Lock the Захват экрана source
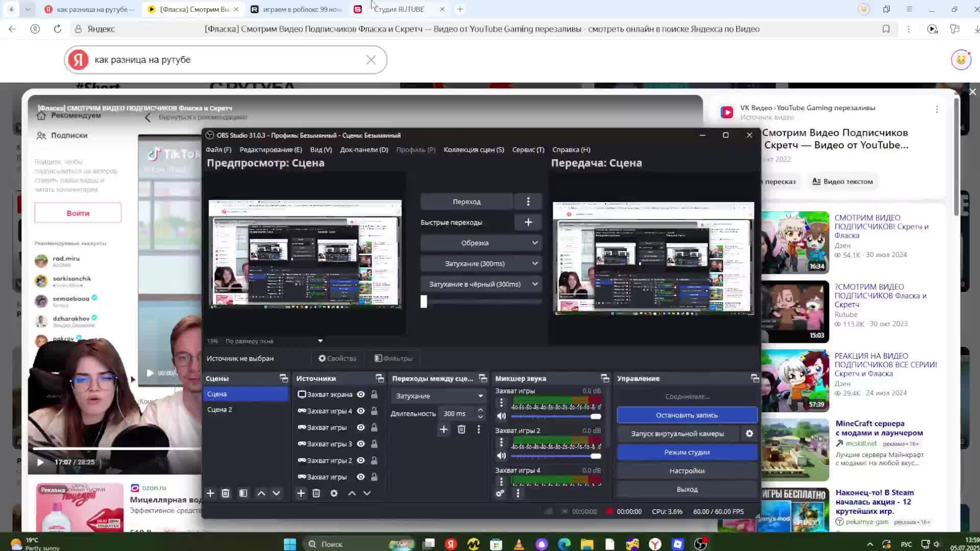The width and height of the screenshot is (980, 551). tap(374, 394)
